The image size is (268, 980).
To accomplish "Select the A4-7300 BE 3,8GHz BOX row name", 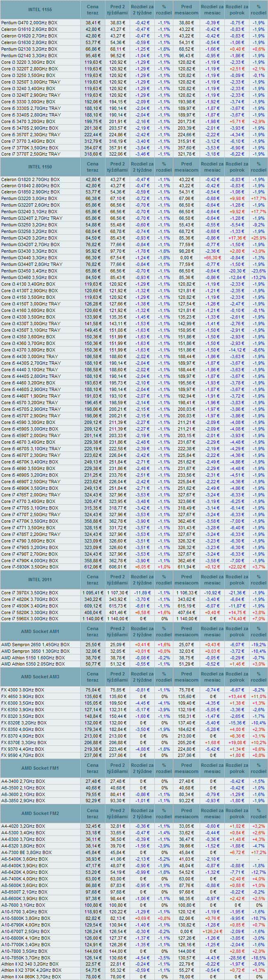I will 26,852.
